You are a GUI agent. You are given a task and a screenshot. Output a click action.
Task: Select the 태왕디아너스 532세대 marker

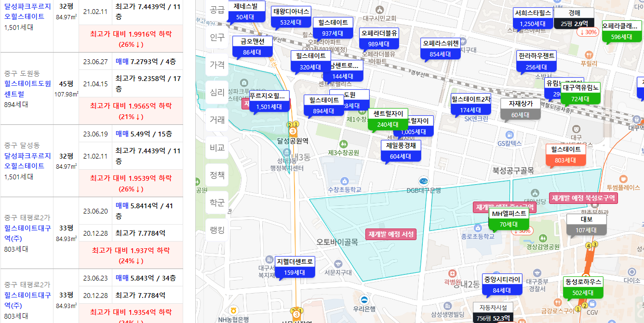point(291,17)
